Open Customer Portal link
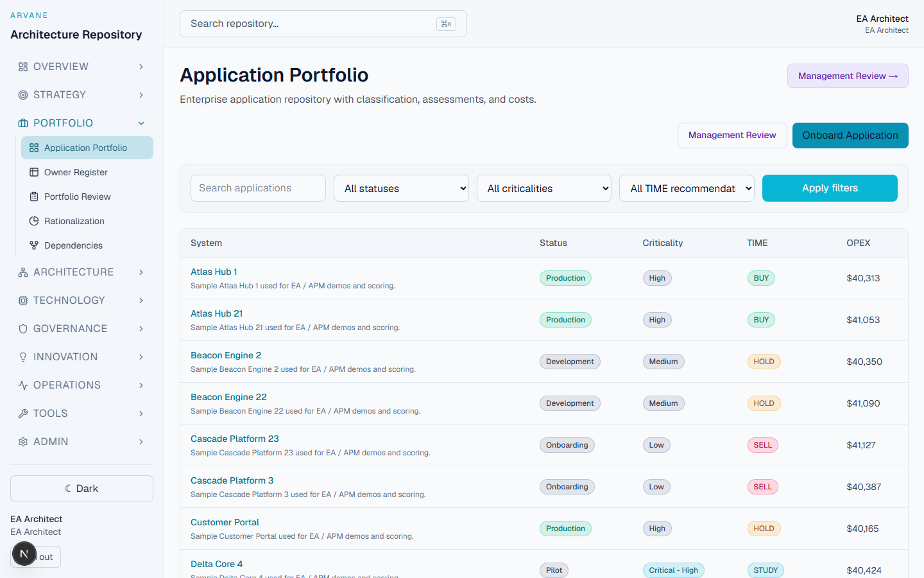924x578 pixels. [225, 522]
